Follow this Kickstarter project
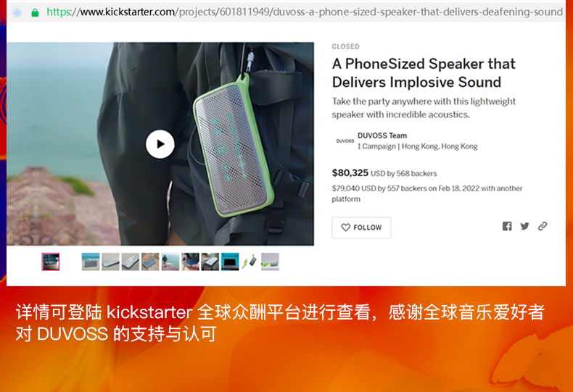Image resolution: width=573 pixels, height=392 pixels. click(361, 228)
